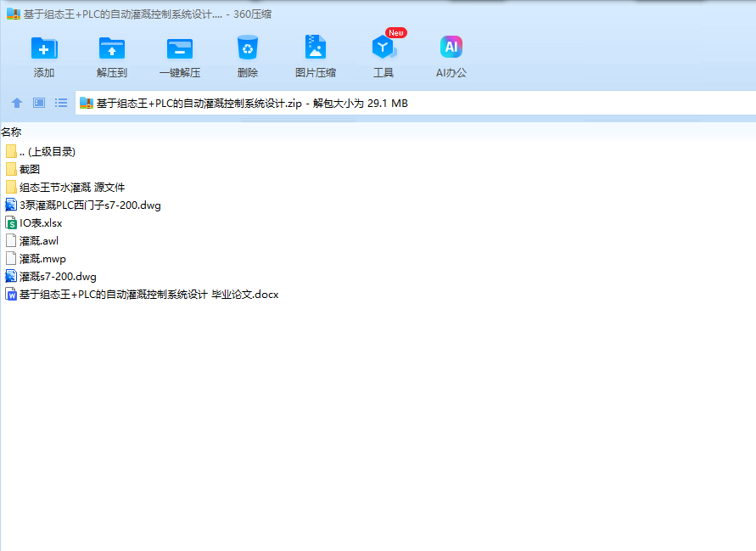This screenshot has height=551, width=756.
Task: Go up one level with the arrow icon
Action: (17, 103)
